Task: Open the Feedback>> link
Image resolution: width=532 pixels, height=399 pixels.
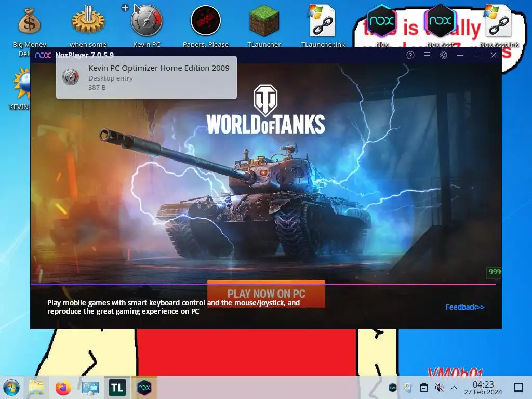Action: coord(465,307)
